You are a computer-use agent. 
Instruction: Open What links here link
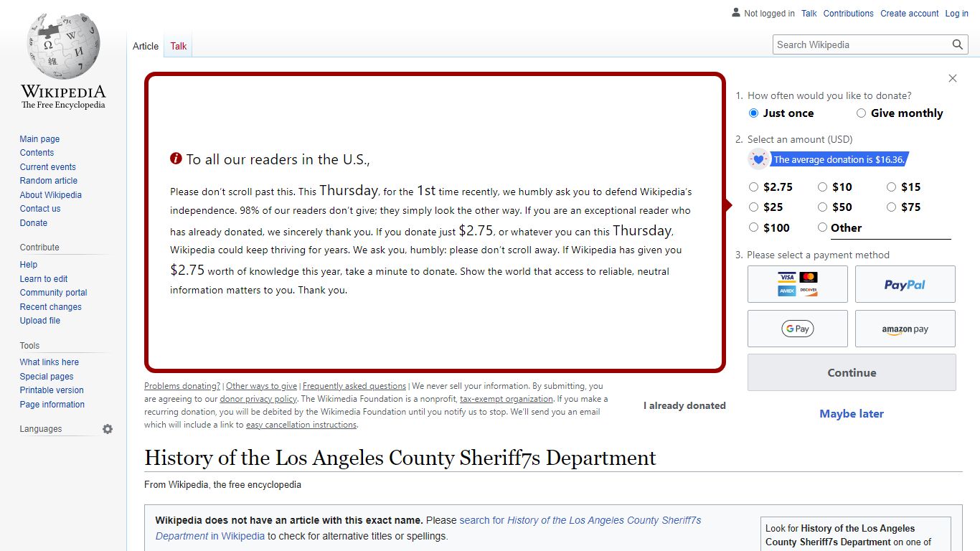(x=50, y=362)
